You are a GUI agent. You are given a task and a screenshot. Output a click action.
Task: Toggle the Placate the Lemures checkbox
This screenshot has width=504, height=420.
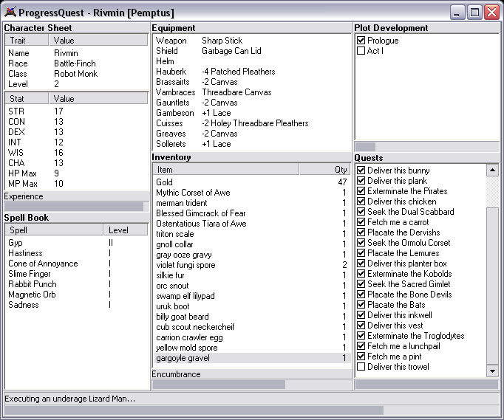pyautogui.click(x=361, y=253)
